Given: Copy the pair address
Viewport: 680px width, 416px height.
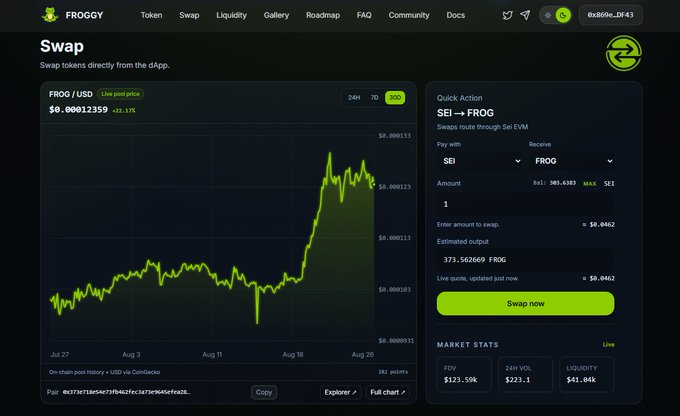Looking at the screenshot, I should [264, 392].
